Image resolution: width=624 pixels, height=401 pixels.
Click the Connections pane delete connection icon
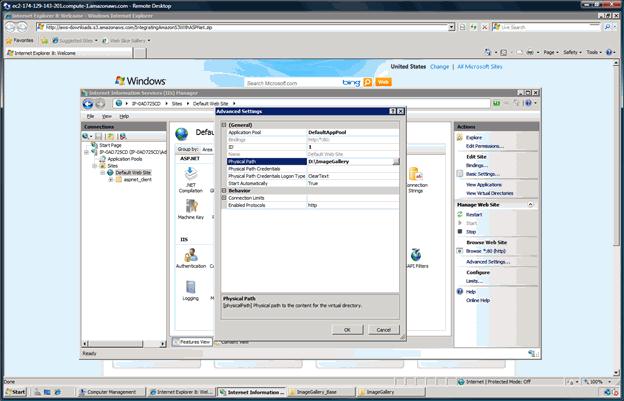123,136
